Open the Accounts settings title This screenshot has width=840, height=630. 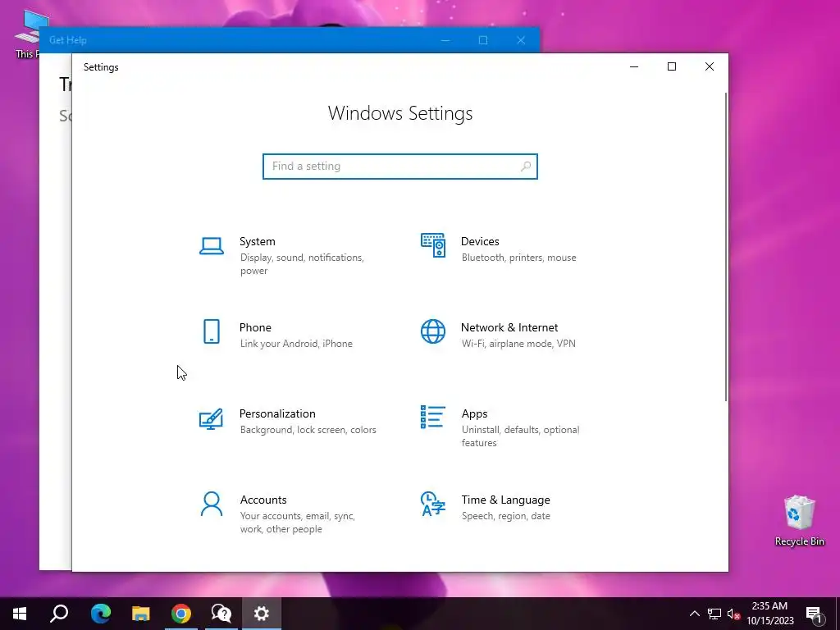pyautogui.click(x=263, y=500)
